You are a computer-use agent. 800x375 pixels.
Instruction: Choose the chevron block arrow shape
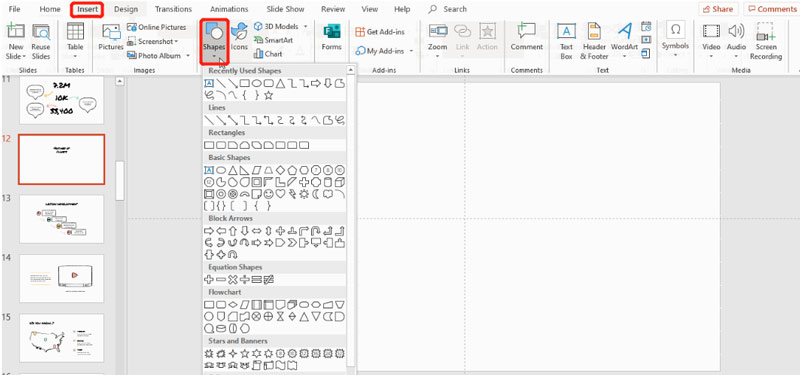tap(292, 243)
